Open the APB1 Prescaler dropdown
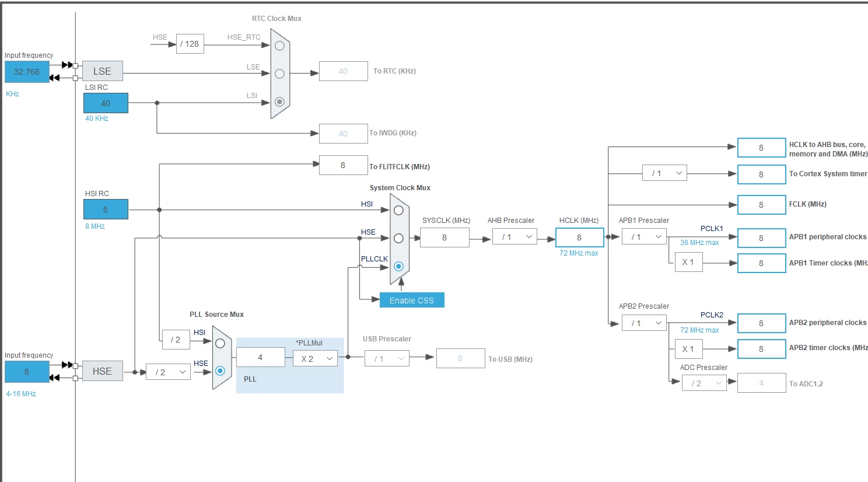Screen dimensions: 868x482 click(x=644, y=236)
